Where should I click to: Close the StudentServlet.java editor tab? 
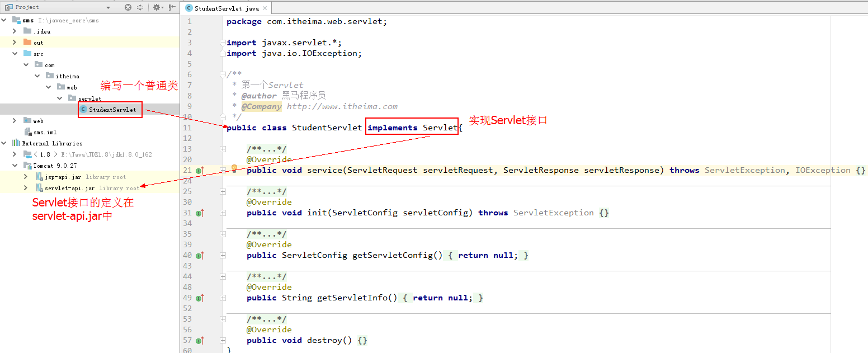265,8
